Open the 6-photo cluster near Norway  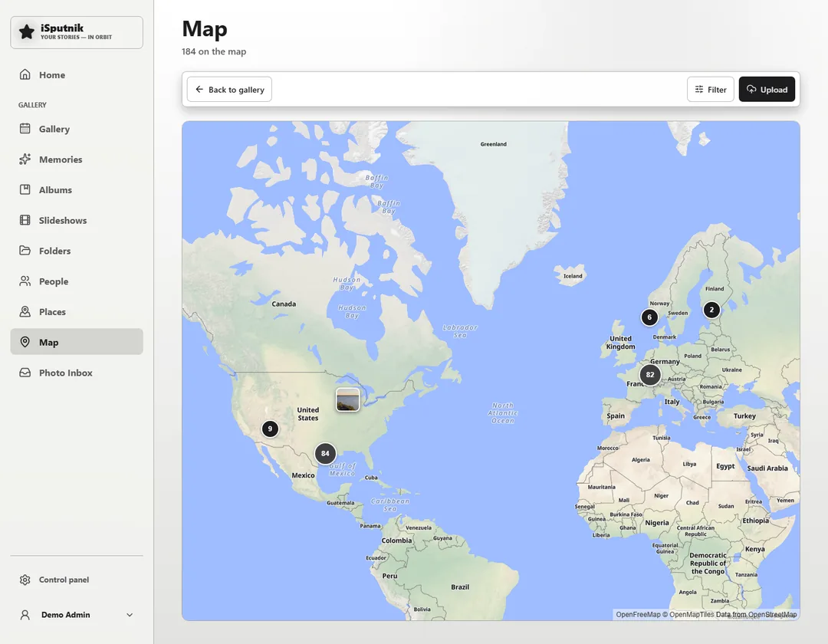tap(649, 317)
